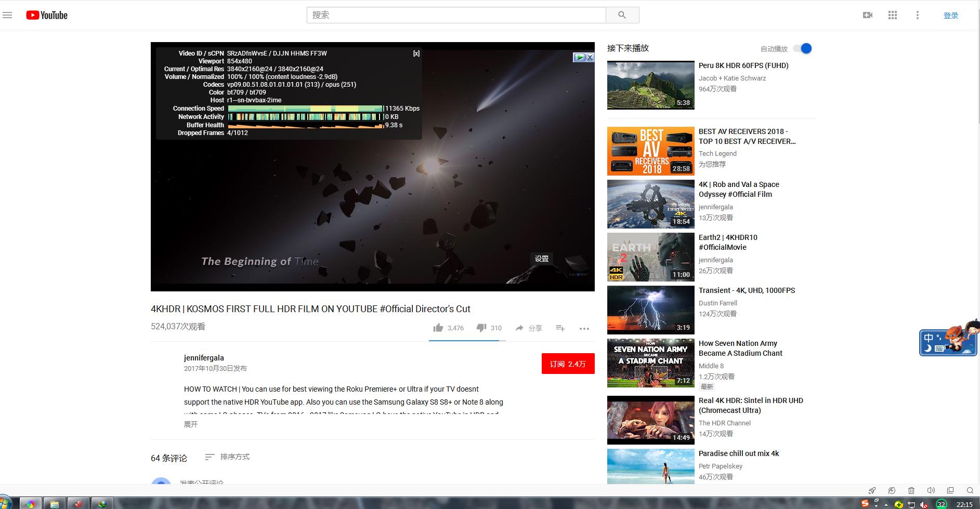The width and height of the screenshot is (980, 509).
Task: Click channel name 'Dustin Farrell'
Action: click(x=718, y=303)
